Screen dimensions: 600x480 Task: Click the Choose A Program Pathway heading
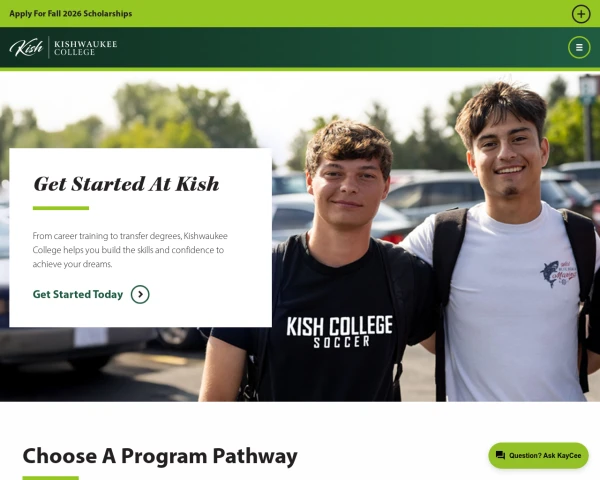pos(160,456)
